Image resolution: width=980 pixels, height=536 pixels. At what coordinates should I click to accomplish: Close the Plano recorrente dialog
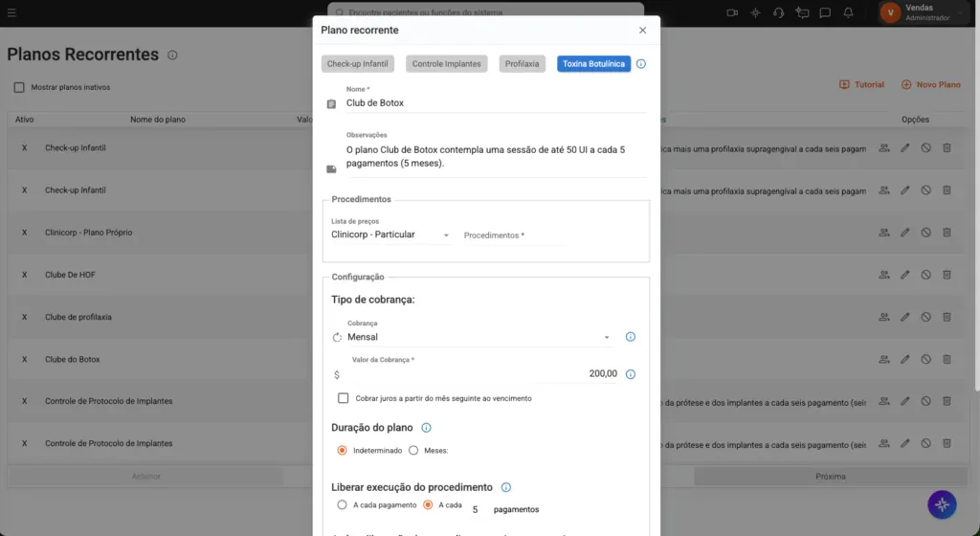pyautogui.click(x=642, y=30)
